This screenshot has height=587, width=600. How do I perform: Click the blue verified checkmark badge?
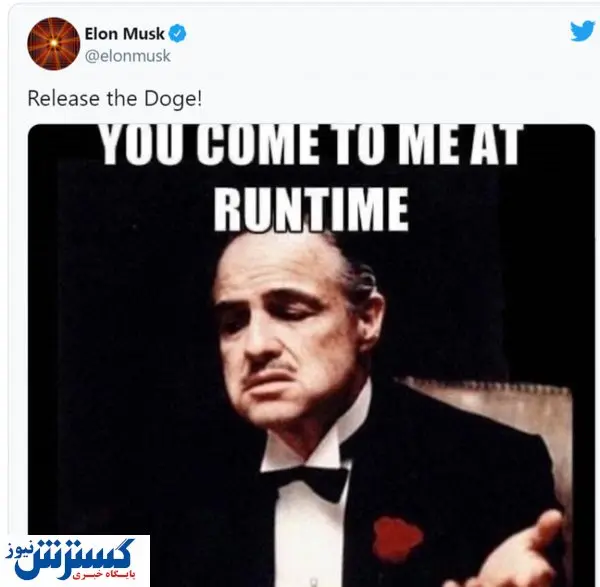(178, 34)
